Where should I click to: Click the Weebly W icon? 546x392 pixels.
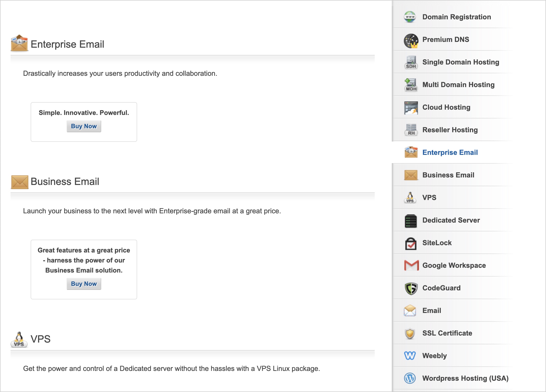(410, 356)
